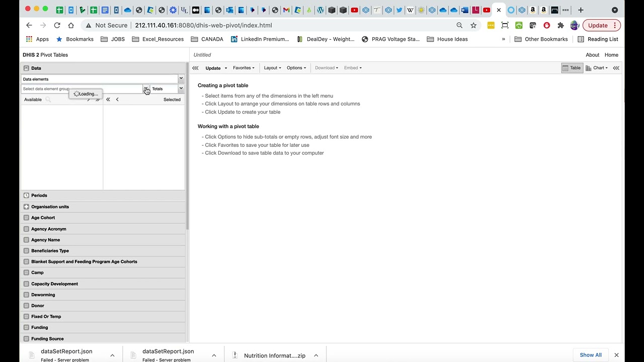This screenshot has width=644, height=362.
Task: Open the Embed menu
Action: point(353,68)
